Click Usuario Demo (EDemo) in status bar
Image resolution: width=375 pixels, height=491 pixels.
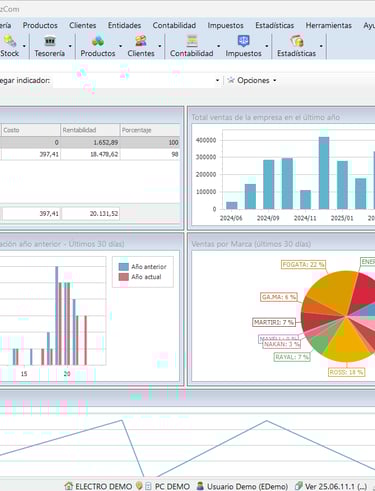coord(247,486)
